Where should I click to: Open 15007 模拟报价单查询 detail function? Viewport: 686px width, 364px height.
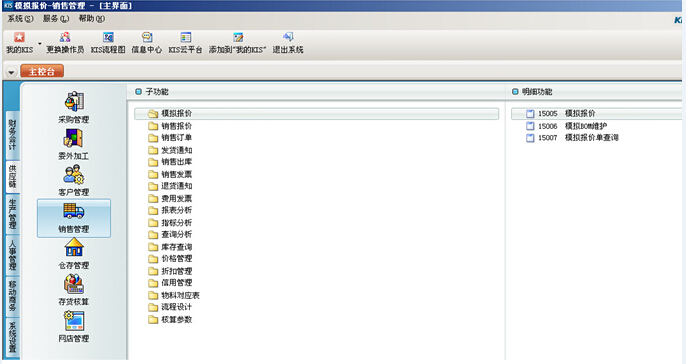pyautogui.click(x=572, y=138)
